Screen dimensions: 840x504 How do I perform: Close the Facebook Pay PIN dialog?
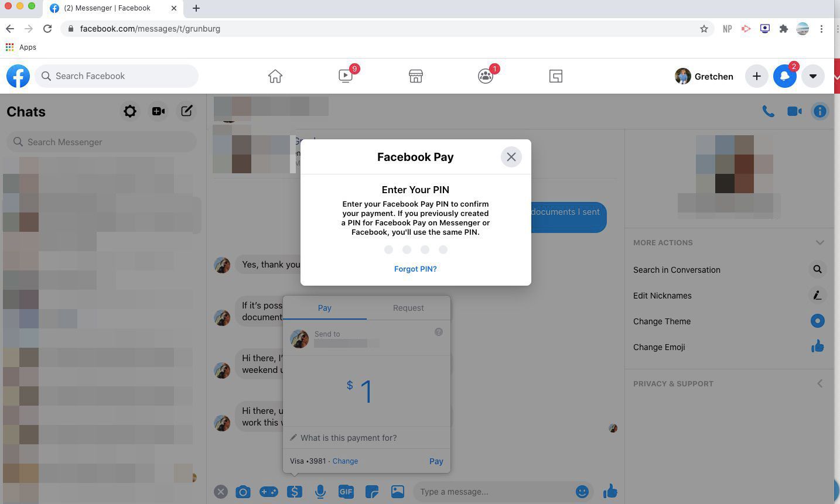(511, 157)
